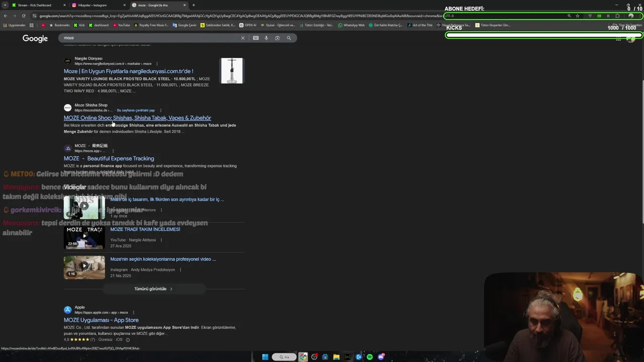Close the Hikayeler Instagram tab
The image size is (644, 362).
point(124,5)
